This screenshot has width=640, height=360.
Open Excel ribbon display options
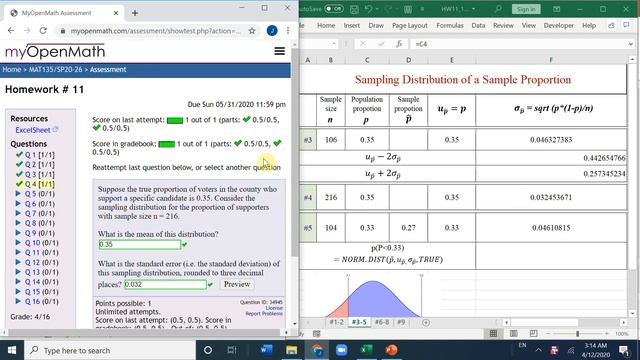[556, 9]
